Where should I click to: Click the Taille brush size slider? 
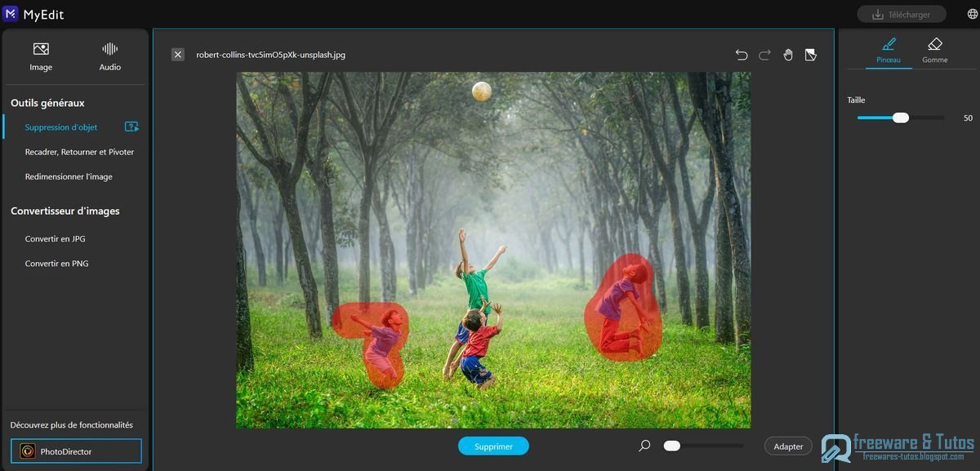[x=900, y=118]
